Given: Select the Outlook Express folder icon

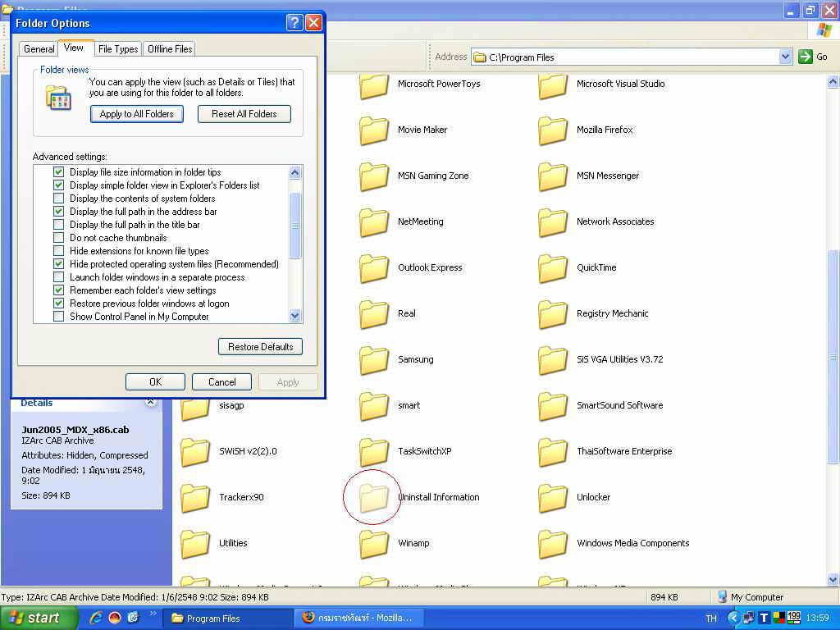Looking at the screenshot, I should point(373,269).
